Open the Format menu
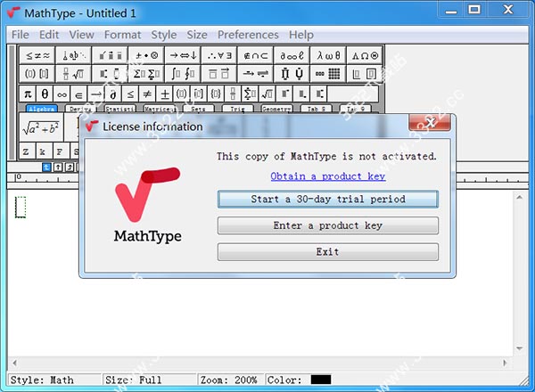535x392 pixels. (122, 35)
